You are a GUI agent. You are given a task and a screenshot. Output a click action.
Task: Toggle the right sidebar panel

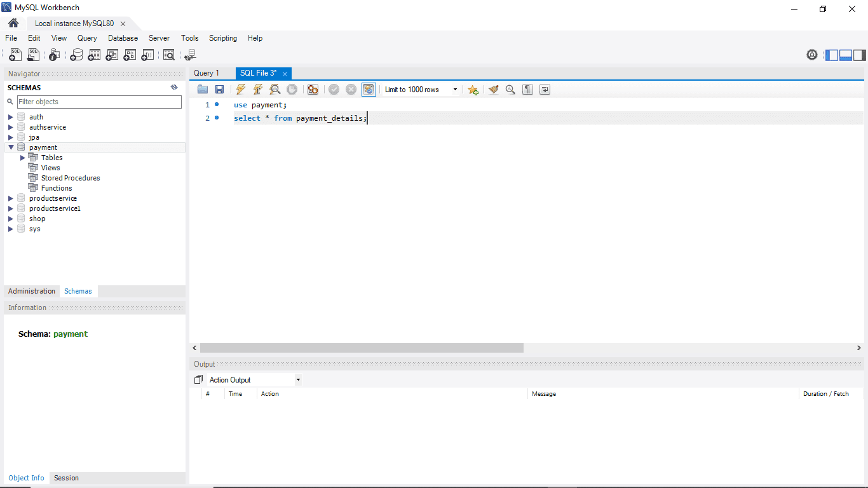[860, 55]
